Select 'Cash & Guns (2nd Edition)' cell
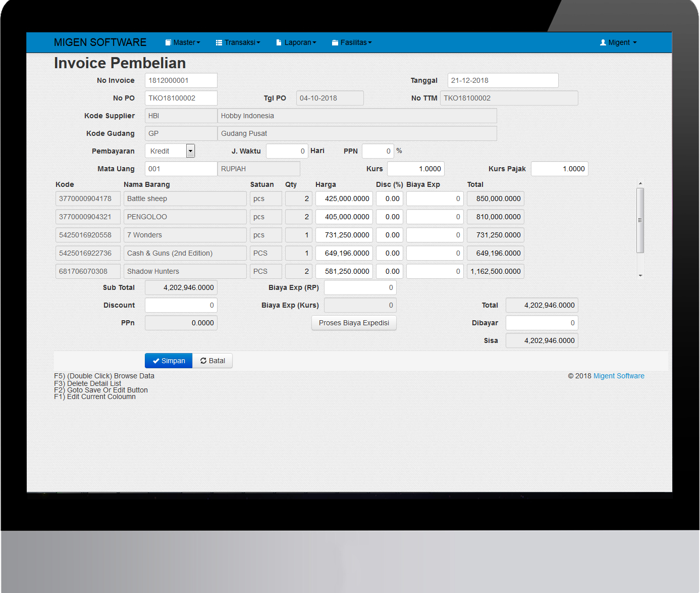 tap(185, 253)
